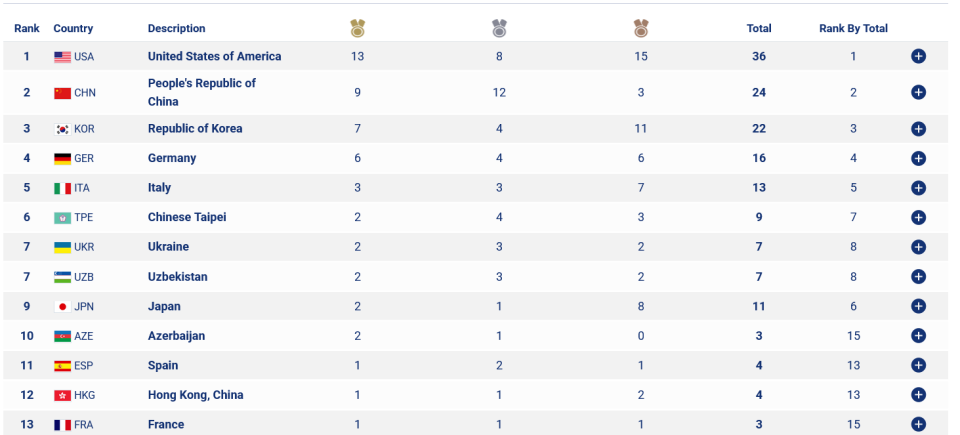Sort table by Rank column header
960x435 pixels.
pyautogui.click(x=27, y=28)
